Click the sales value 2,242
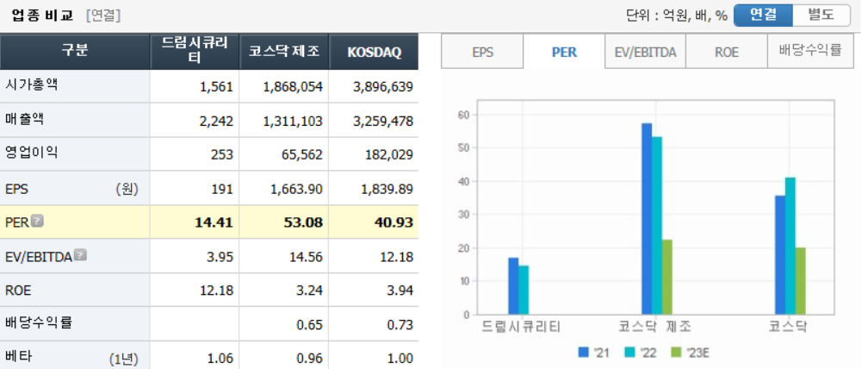The image size is (868, 369). coord(217,121)
